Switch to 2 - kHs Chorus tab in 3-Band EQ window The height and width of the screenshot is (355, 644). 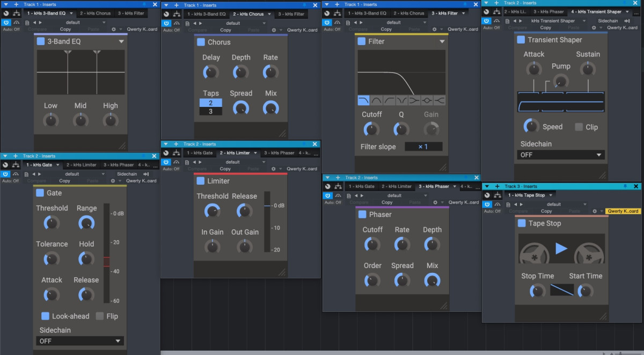[x=96, y=13]
